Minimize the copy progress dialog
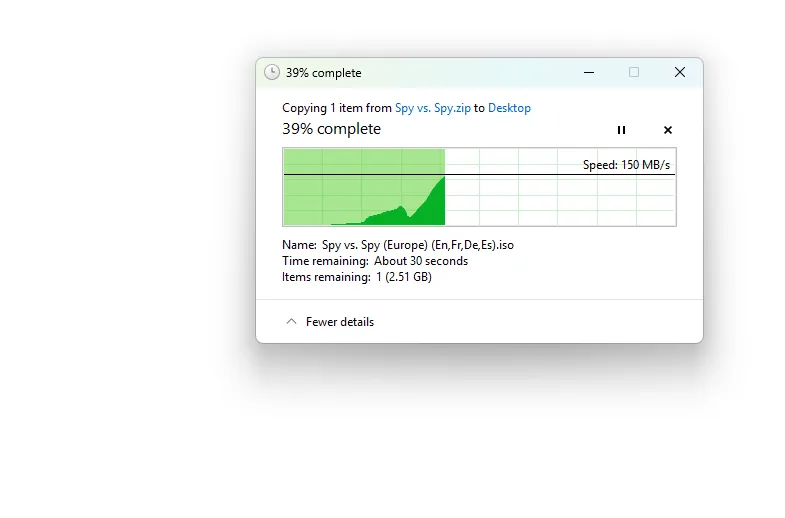Viewport: 785px width, 518px height. click(x=587, y=72)
